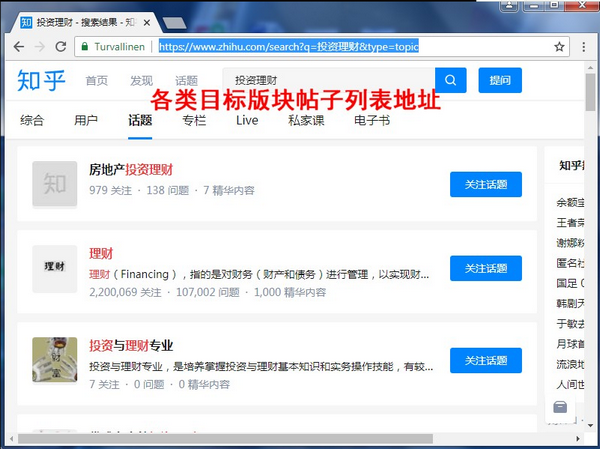The image size is (600, 449).
Task: Follow the 理财 topic
Action: pos(486,268)
